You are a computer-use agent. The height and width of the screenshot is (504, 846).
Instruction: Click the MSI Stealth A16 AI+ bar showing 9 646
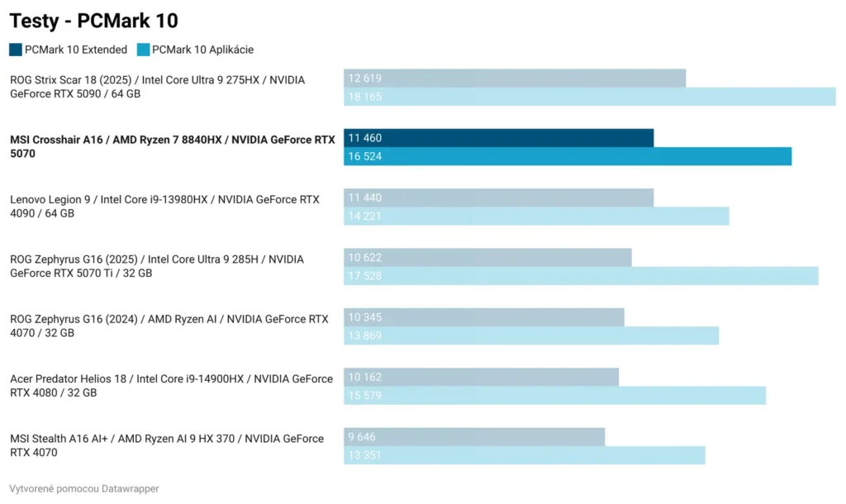coord(474,437)
